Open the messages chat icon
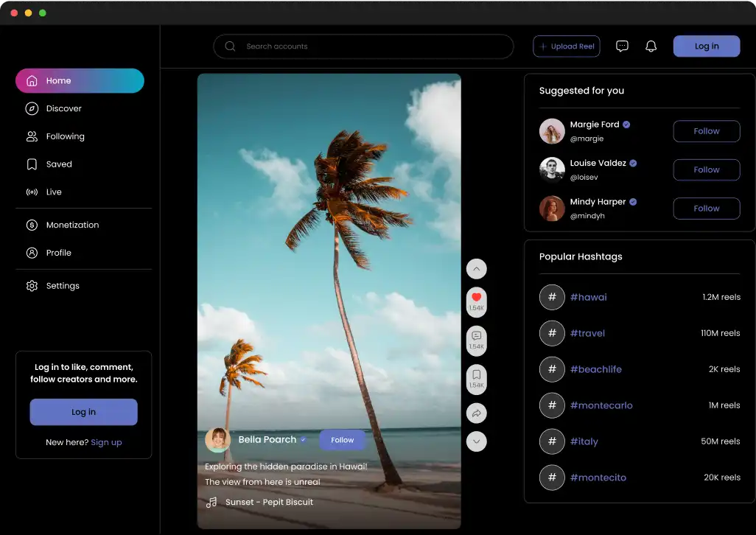 point(622,46)
